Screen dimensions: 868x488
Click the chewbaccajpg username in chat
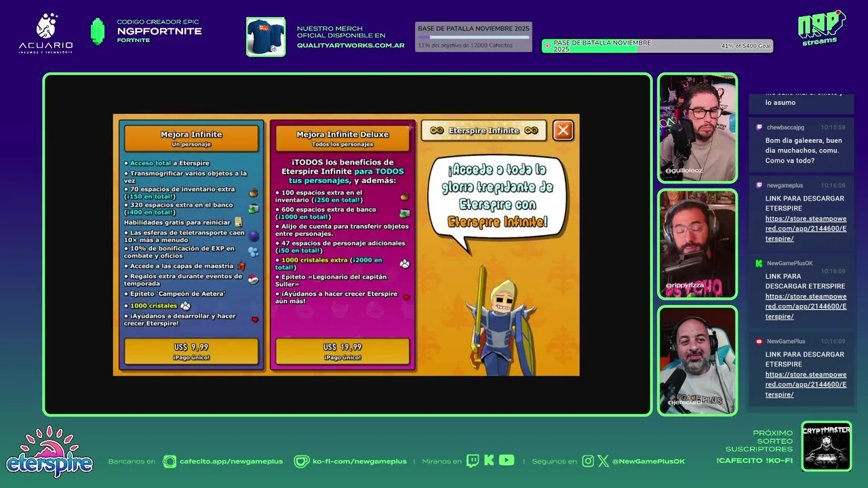point(785,127)
